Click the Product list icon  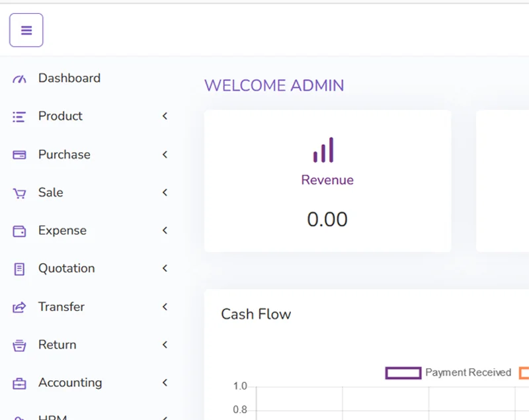(x=19, y=117)
